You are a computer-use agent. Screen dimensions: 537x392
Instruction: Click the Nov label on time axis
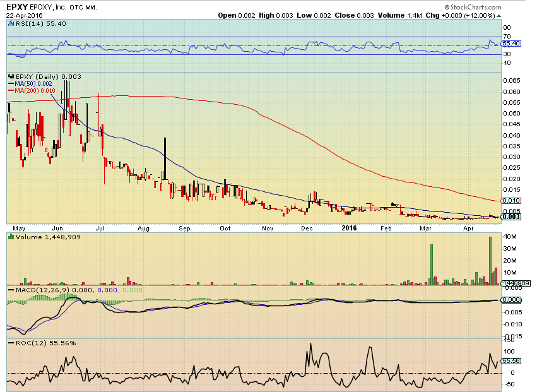click(x=268, y=229)
